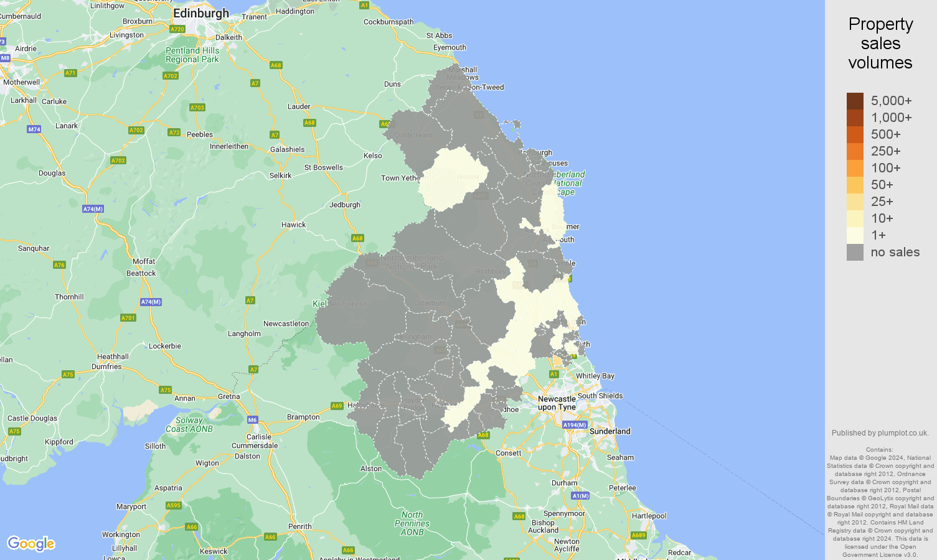937x560 pixels.
Task: Click the South Shields label
Action: click(x=600, y=396)
